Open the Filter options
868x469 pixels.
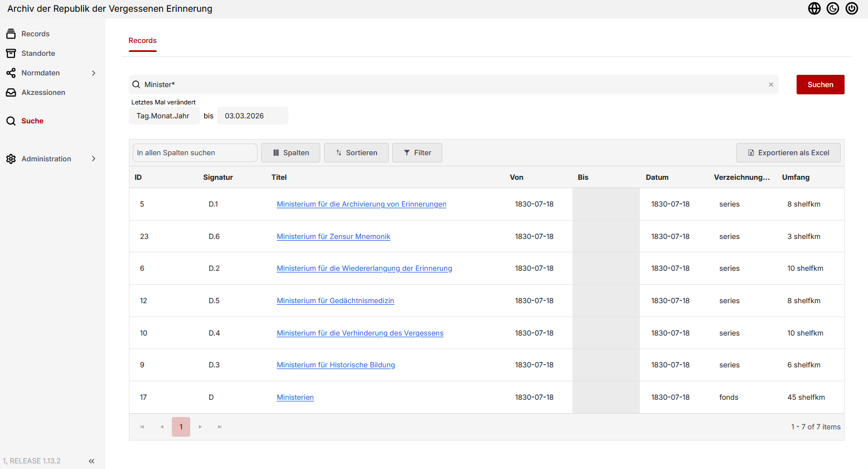point(417,153)
